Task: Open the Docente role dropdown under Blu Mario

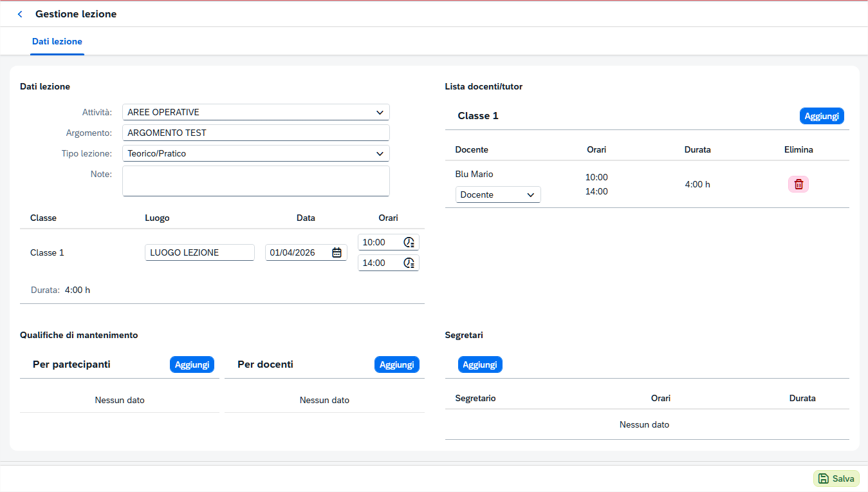Action: [498, 194]
